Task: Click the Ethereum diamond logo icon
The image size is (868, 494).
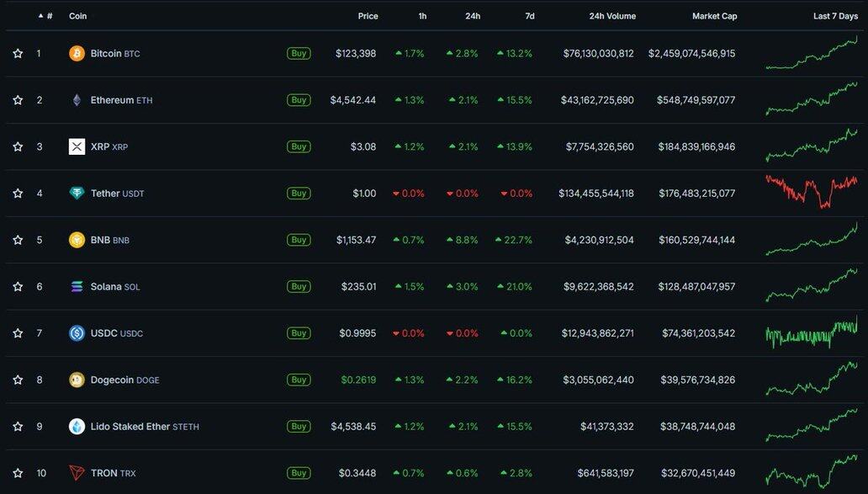Action: tap(77, 100)
